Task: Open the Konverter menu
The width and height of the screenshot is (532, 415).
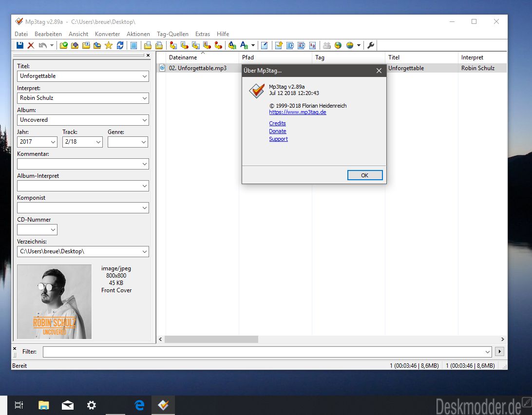Action: 107,34
